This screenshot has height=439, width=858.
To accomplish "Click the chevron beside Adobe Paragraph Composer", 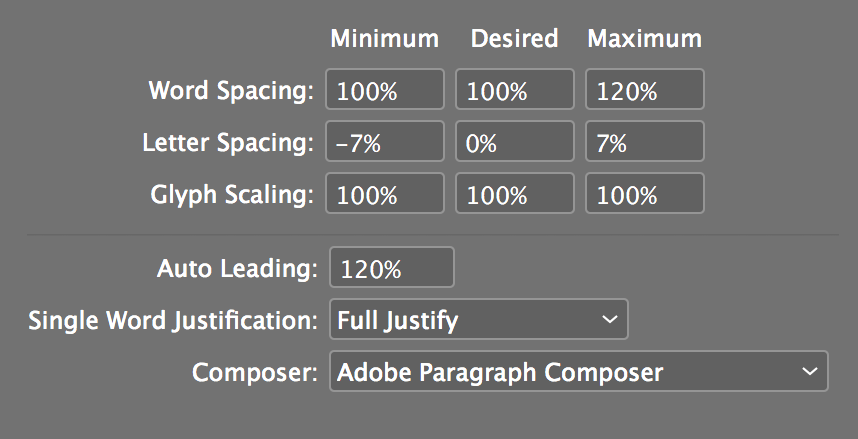I will click(809, 372).
